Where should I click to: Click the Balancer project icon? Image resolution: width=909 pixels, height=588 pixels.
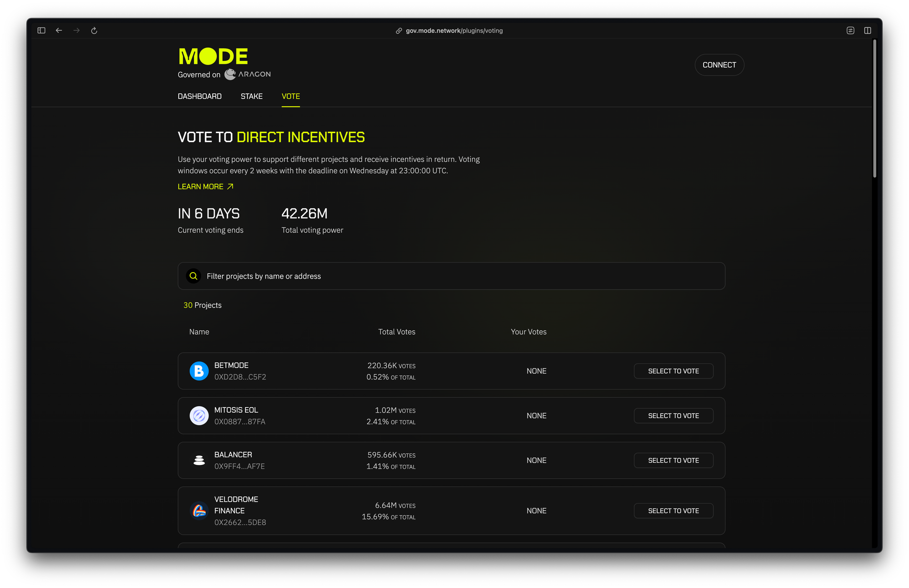[199, 460]
